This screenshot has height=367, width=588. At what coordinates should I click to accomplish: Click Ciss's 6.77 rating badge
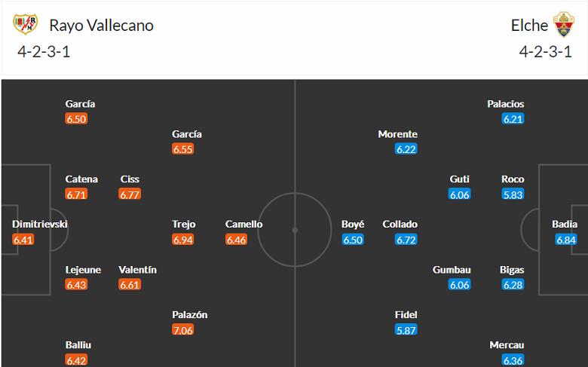click(130, 194)
